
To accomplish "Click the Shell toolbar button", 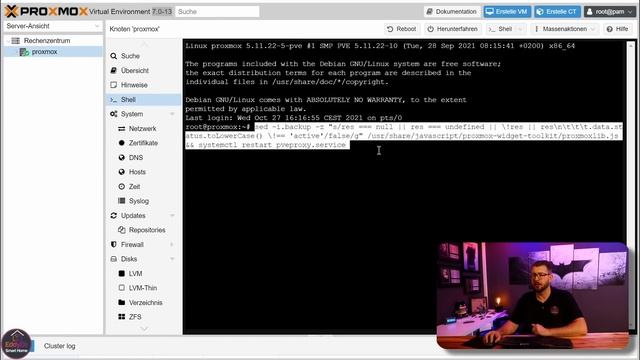I will click(501, 29).
